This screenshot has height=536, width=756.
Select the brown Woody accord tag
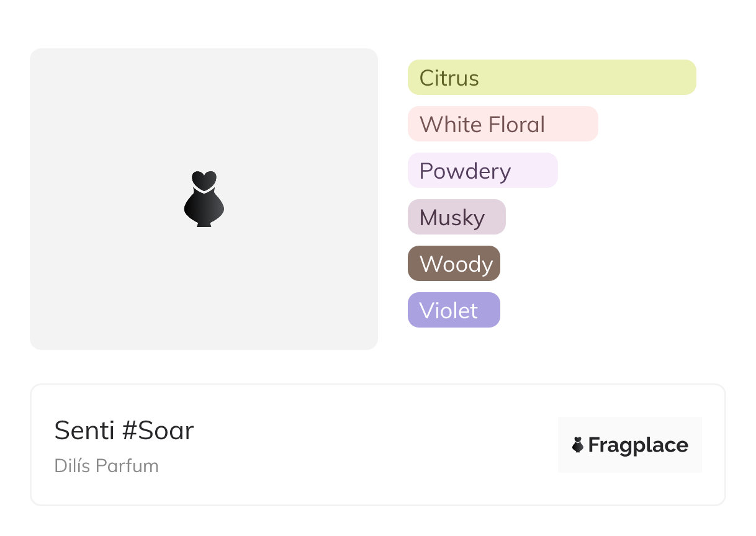pos(454,264)
